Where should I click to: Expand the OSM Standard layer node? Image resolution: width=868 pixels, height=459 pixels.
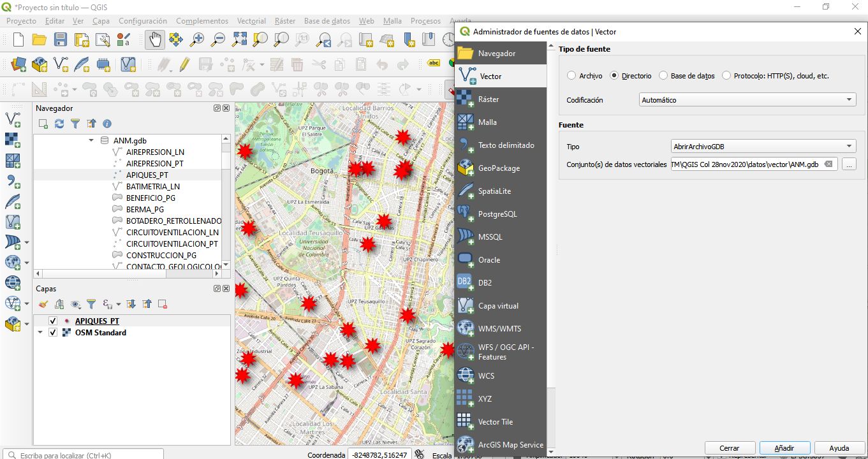click(40, 333)
